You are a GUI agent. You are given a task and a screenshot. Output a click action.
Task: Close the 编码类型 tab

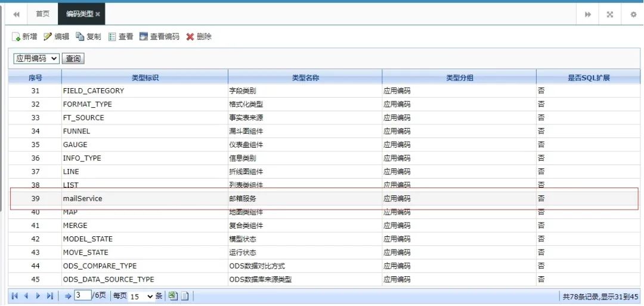[x=98, y=14]
